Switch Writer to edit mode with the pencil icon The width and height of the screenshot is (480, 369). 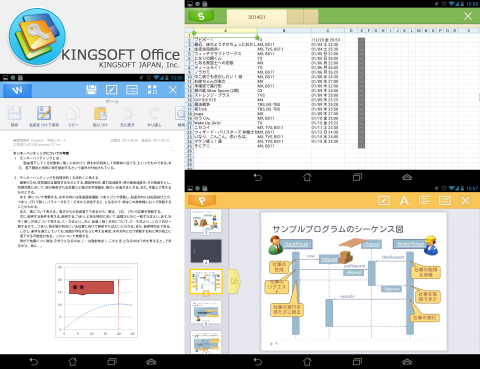pos(111,90)
